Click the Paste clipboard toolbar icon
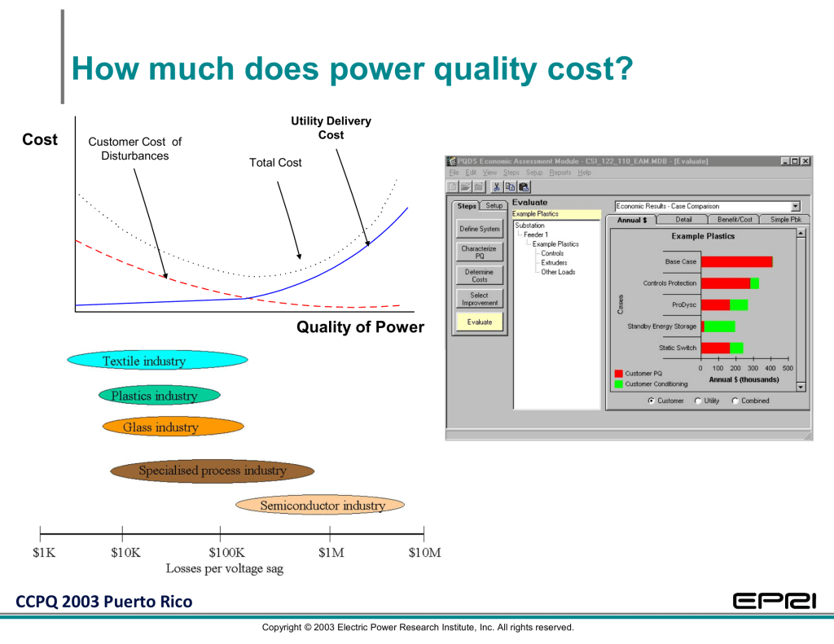The image size is (834, 644). pyautogui.click(x=524, y=186)
